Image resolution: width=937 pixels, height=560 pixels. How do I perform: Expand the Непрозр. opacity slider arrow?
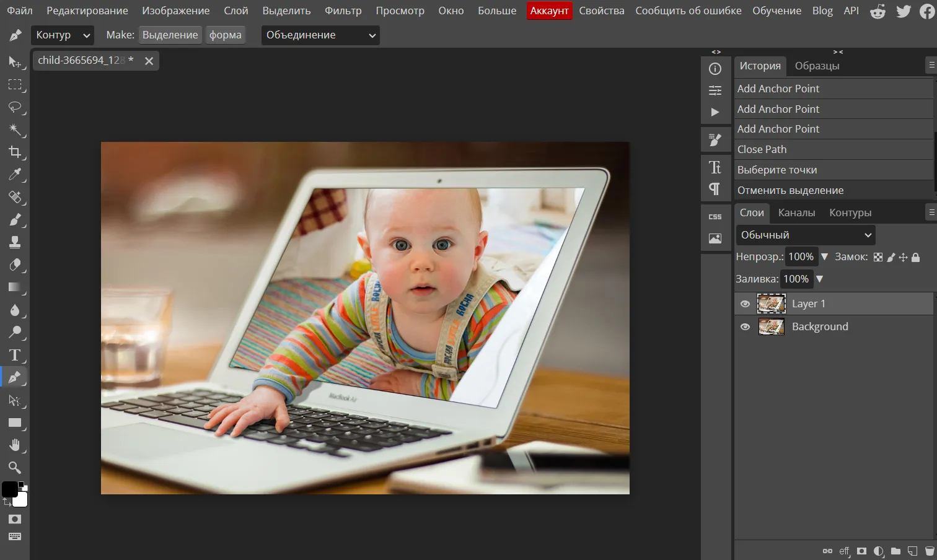point(824,256)
